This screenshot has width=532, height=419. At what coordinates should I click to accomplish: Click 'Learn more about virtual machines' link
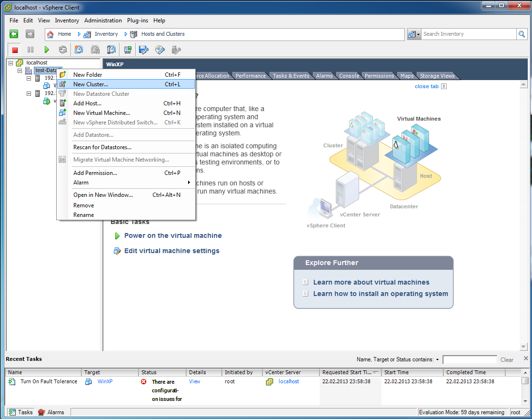coord(371,282)
